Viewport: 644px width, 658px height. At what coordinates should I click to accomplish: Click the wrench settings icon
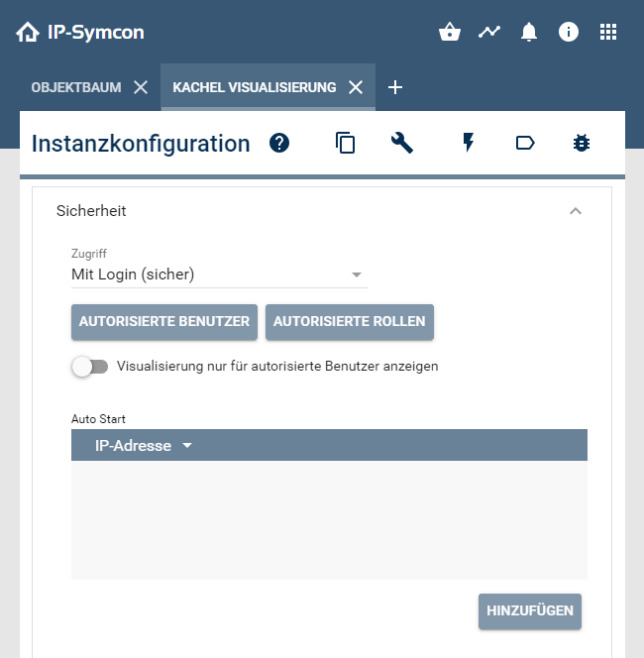tap(402, 143)
